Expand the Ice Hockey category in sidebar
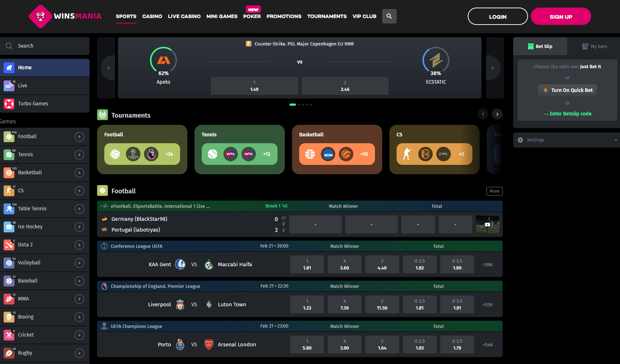This screenshot has height=364, width=620. (x=79, y=227)
